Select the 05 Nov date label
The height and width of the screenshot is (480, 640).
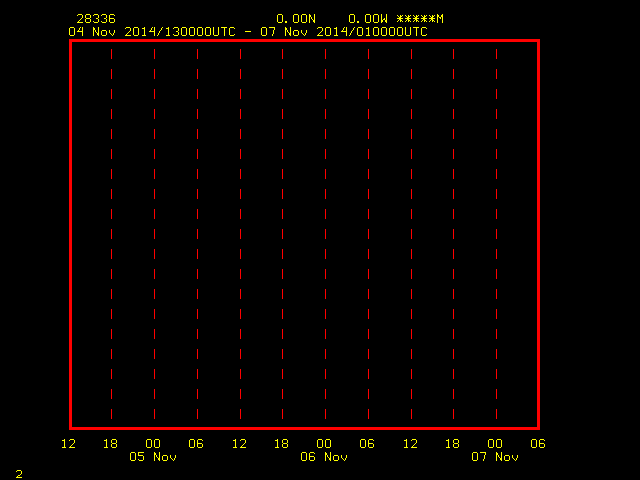(153, 457)
